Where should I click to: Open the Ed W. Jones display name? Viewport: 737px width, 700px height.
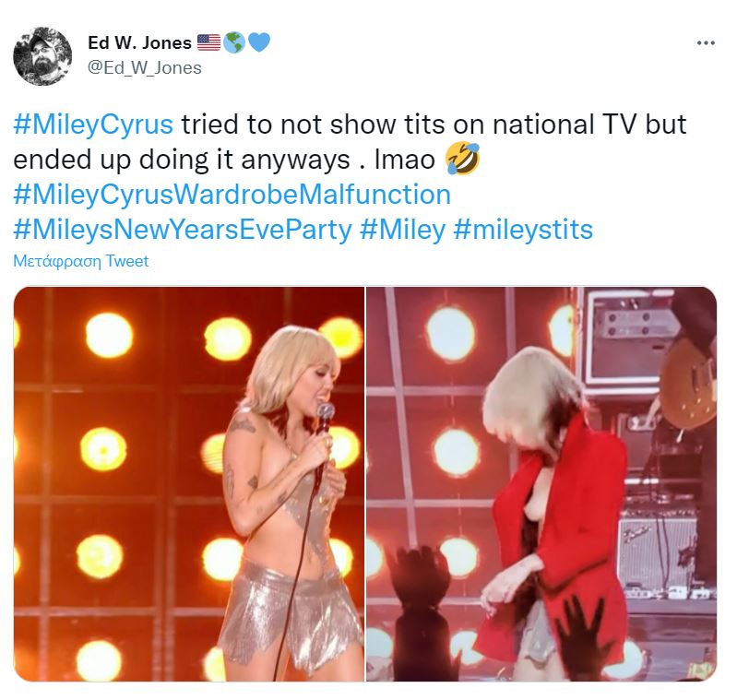coord(139,42)
